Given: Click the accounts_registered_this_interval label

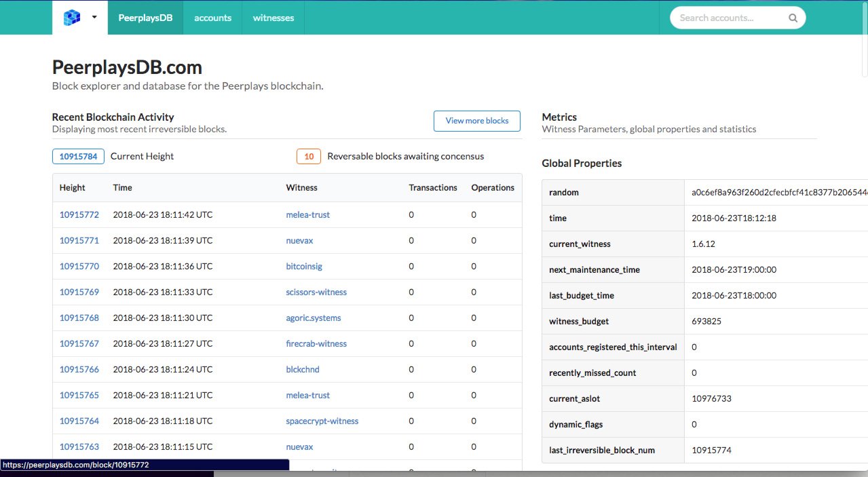Looking at the screenshot, I should 613,347.
